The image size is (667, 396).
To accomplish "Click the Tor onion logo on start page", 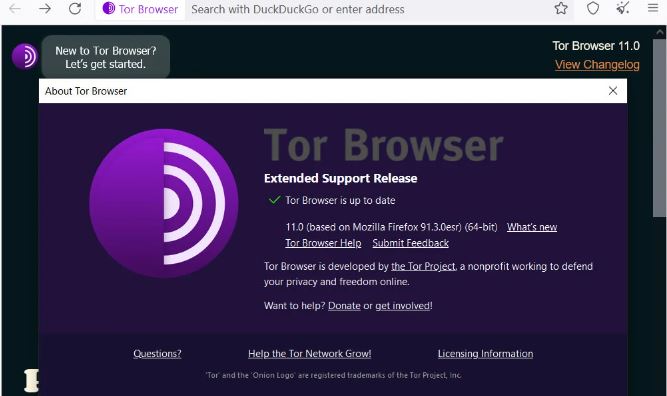I will click(25, 56).
